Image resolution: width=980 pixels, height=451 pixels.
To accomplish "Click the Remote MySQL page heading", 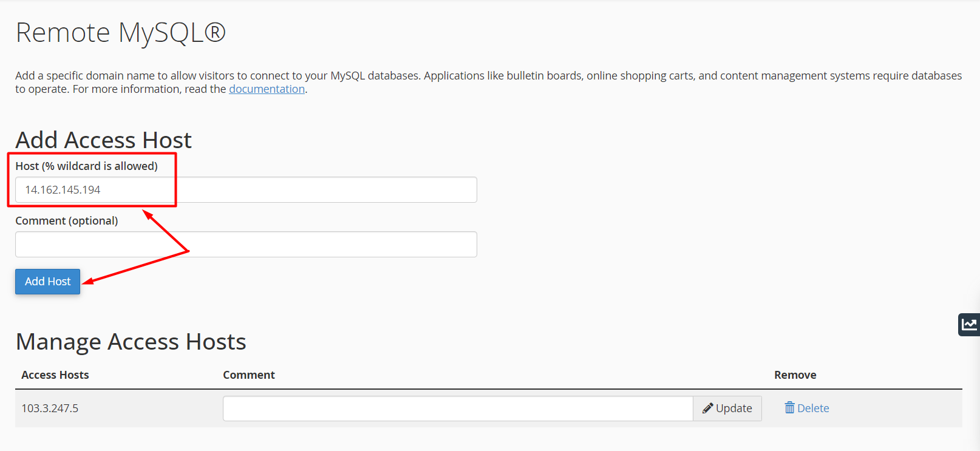I will (120, 33).
